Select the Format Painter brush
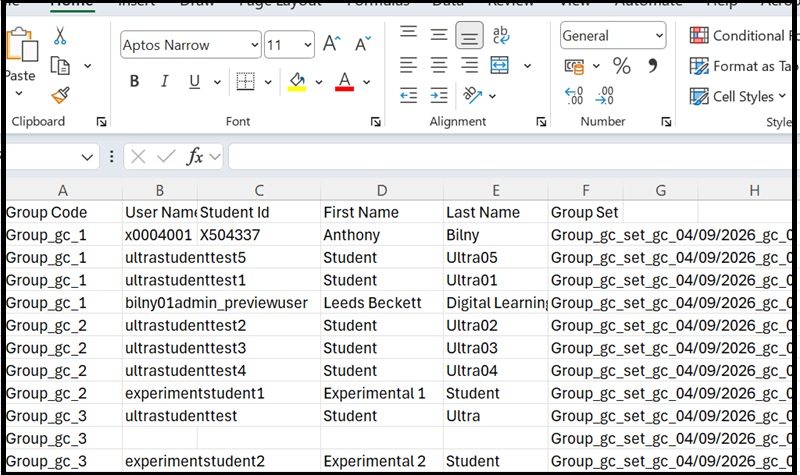The height and width of the screenshot is (475, 800). (x=60, y=95)
